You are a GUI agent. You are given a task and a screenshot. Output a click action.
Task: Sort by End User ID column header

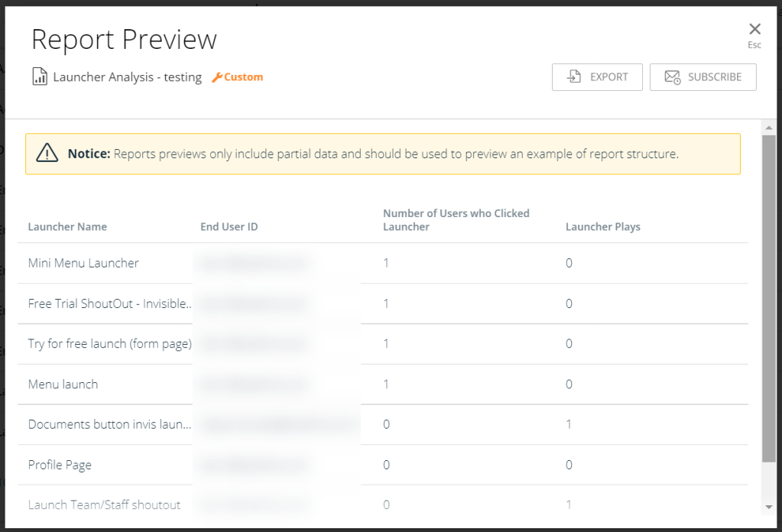pyautogui.click(x=229, y=227)
